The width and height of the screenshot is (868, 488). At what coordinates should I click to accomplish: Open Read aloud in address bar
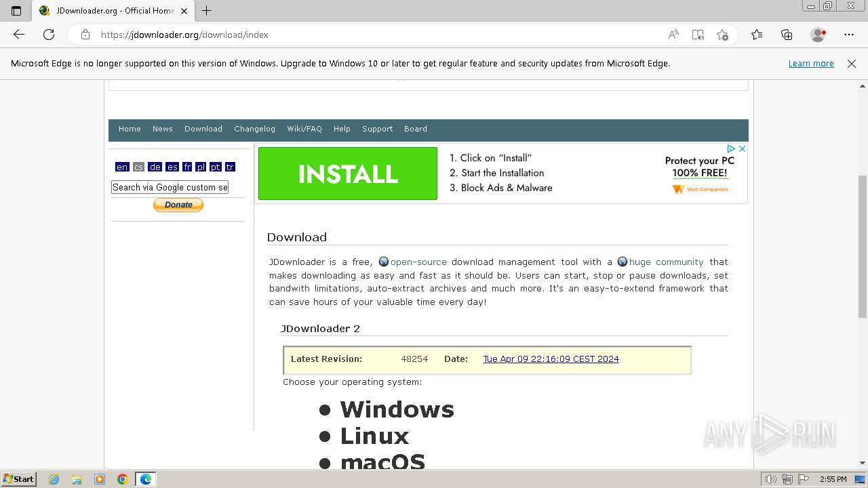673,35
